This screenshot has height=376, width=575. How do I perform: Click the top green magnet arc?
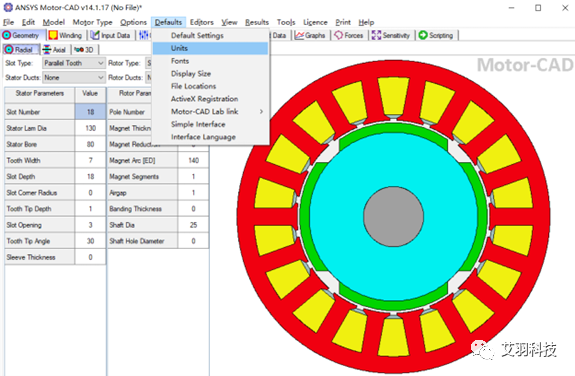[x=393, y=128]
